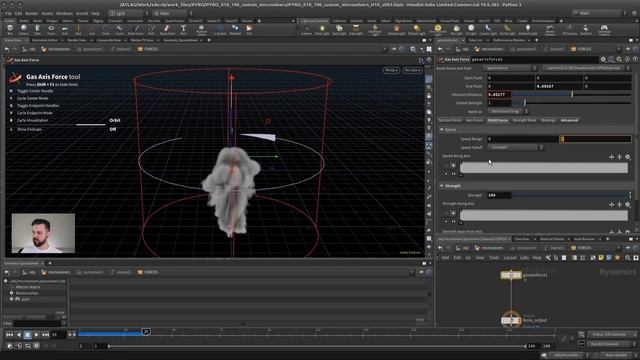Click the parameter search magnifier icon
Image resolution: width=640 pixels, height=360 pixels.
tap(619, 60)
